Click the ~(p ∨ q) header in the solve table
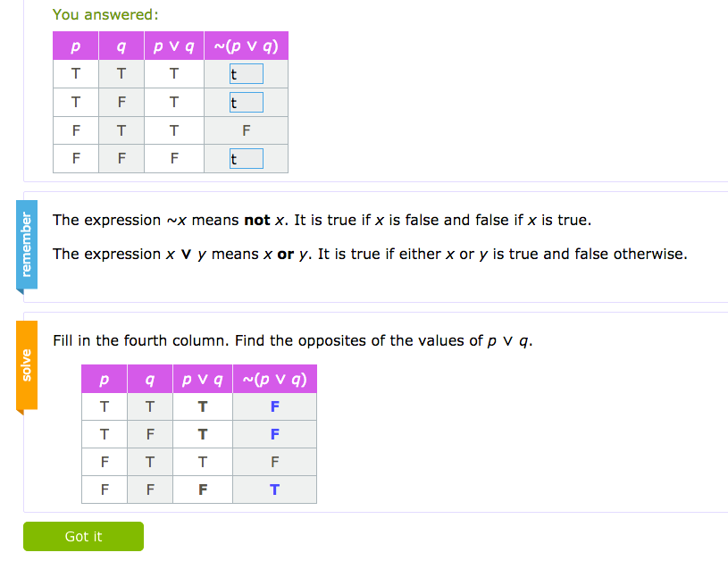The height and width of the screenshot is (586, 728). [x=274, y=380]
